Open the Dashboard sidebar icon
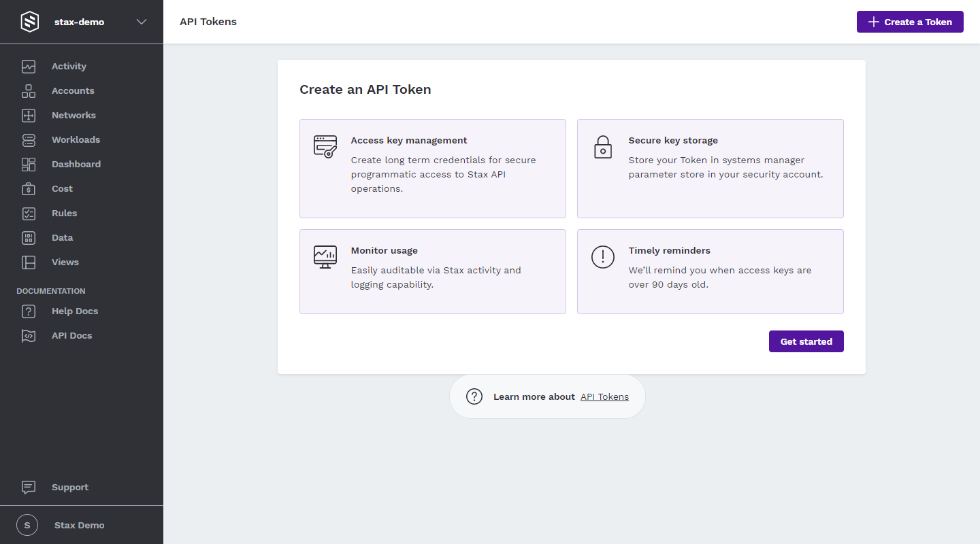Screen dimensions: 980x544 29,165
